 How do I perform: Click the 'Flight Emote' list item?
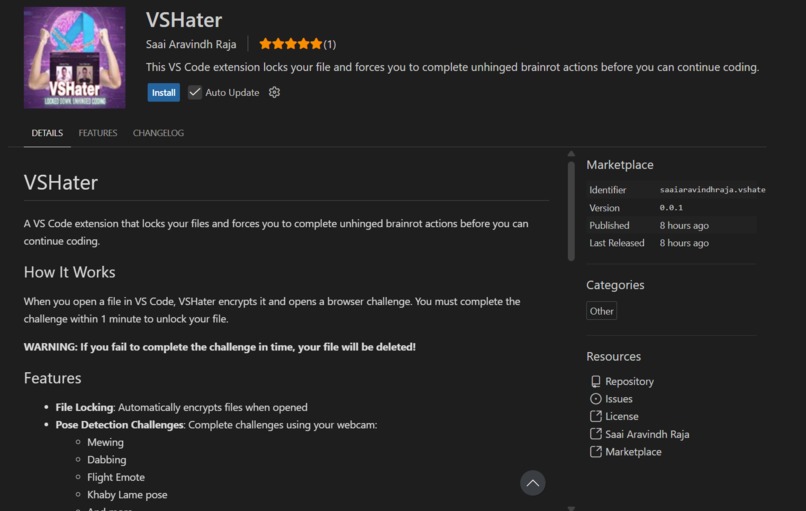pyautogui.click(x=116, y=477)
